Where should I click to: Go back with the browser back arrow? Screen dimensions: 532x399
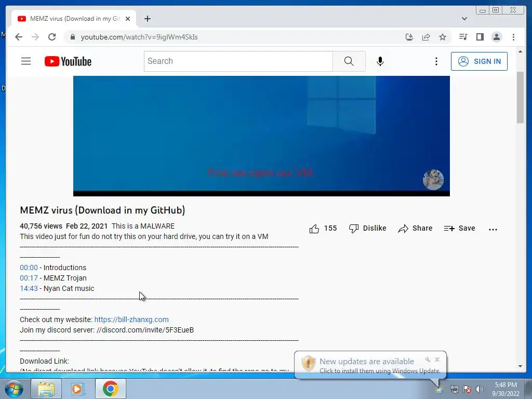tap(19, 37)
